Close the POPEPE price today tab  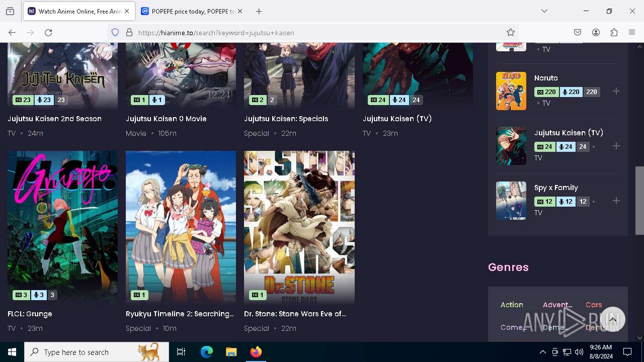point(240,11)
